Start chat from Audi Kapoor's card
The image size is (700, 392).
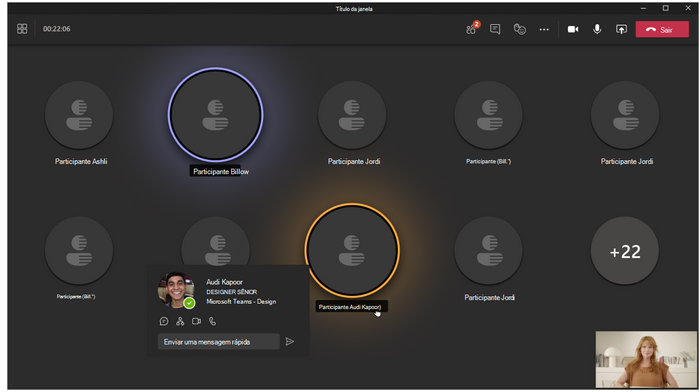[164, 321]
